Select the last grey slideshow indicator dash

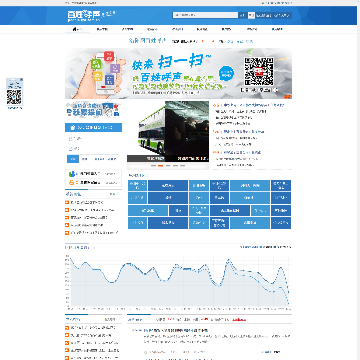pos(182,166)
